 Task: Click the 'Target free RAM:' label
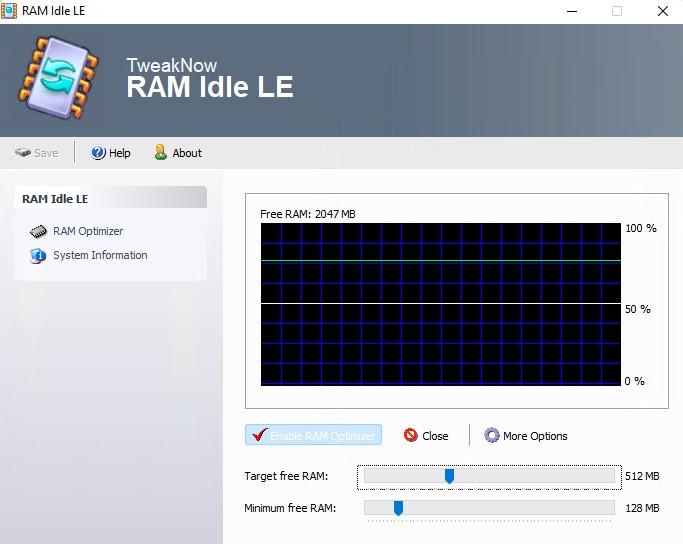[286, 476]
